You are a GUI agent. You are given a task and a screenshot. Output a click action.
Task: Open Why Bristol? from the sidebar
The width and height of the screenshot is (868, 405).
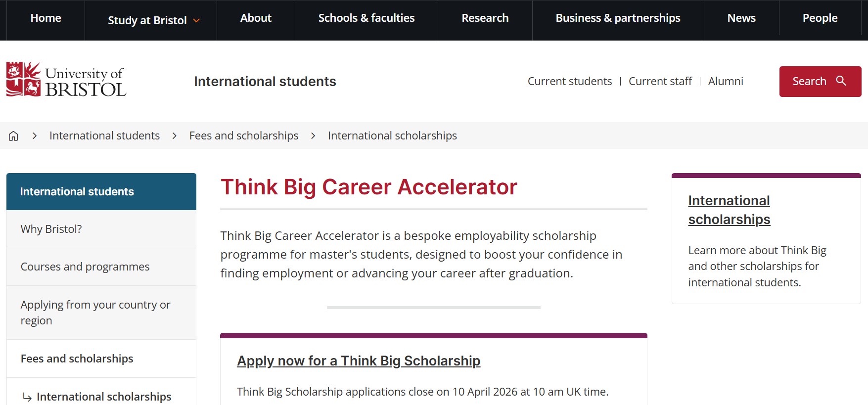tap(51, 228)
